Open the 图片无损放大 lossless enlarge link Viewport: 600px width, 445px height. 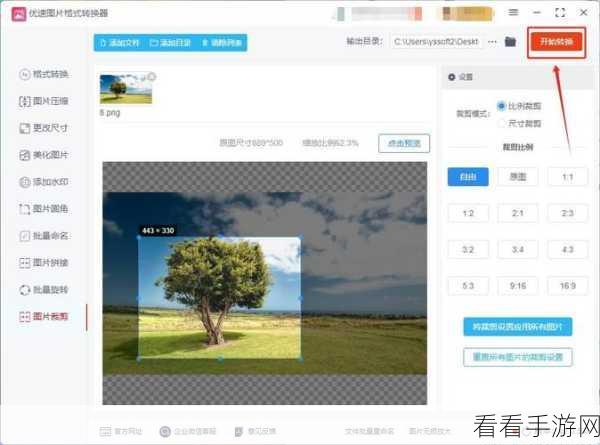(x=430, y=431)
